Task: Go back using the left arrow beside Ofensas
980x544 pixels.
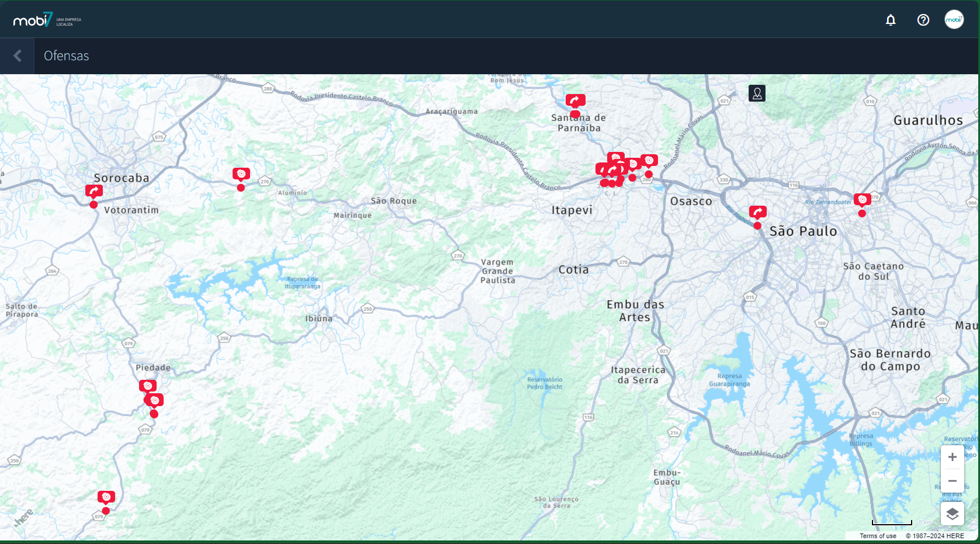Action: pos(17,56)
